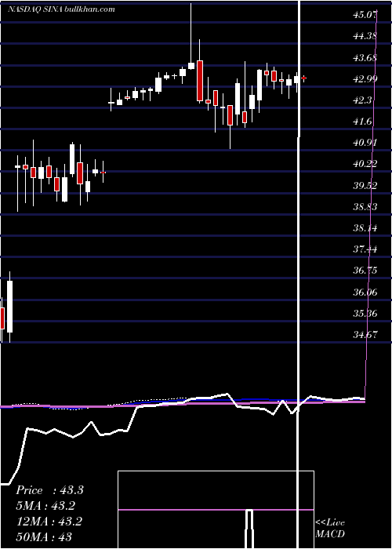Select the 36.75 price axis label

pyautogui.click(x=365, y=271)
